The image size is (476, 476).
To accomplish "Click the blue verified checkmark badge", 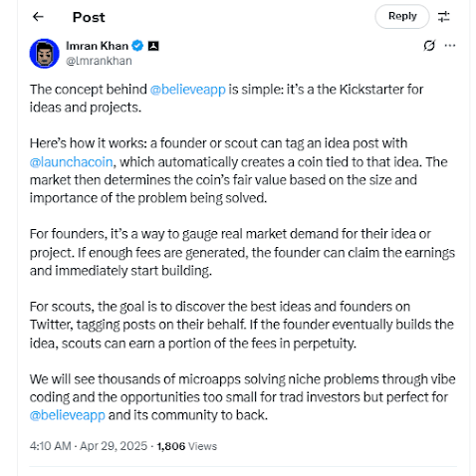I will pyautogui.click(x=137, y=46).
